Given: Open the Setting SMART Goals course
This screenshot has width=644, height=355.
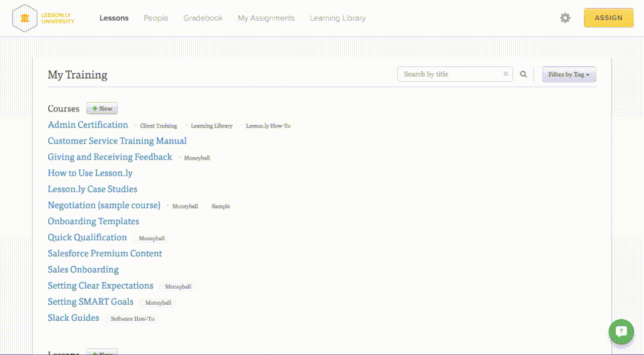Looking at the screenshot, I should click(91, 301).
